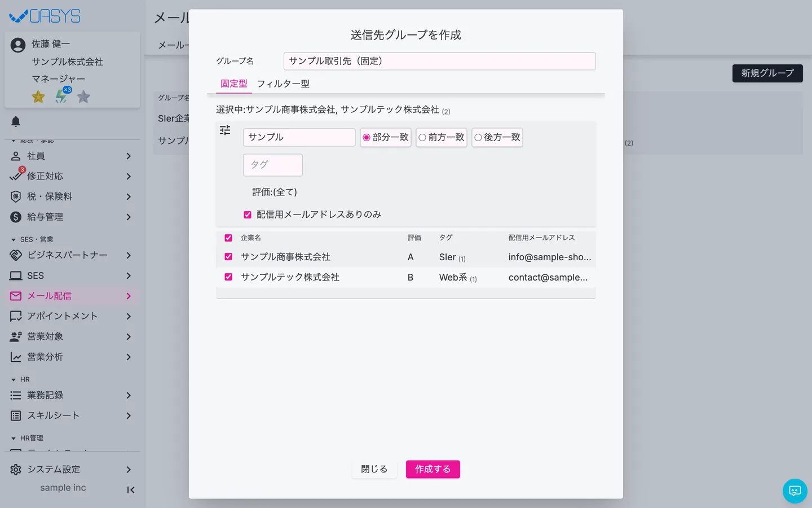The width and height of the screenshot is (812, 508).
Task: Collapse the HR section triangle
Action: coord(14,380)
